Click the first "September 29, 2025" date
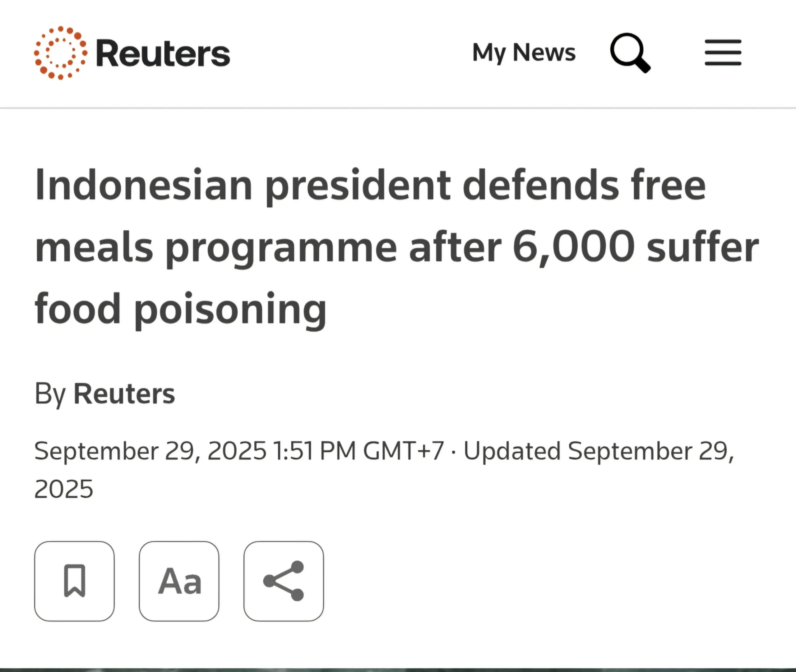 tap(150, 451)
